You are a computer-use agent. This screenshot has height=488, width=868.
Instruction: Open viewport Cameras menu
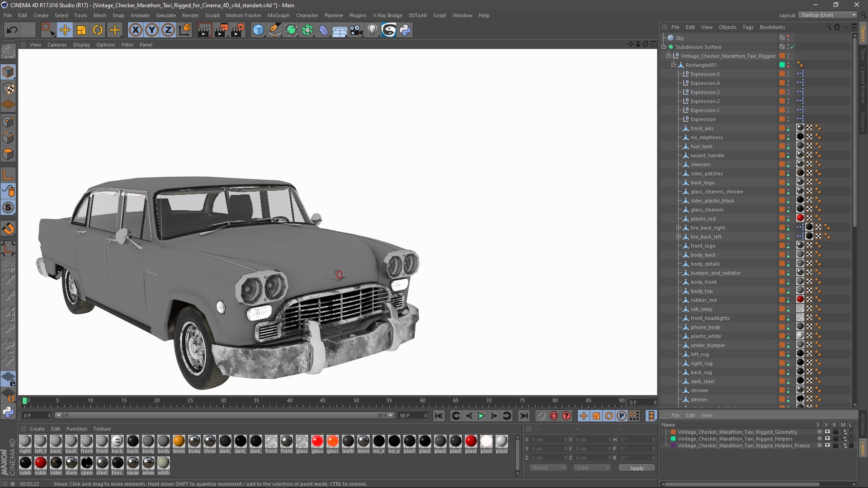tap(57, 45)
